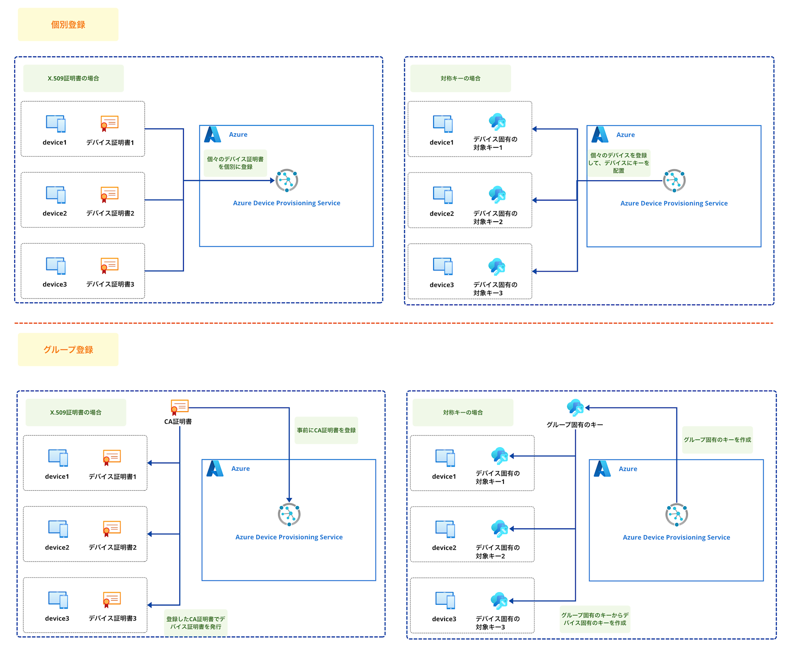Click 対称キーの場合 label in 個別登録 section

pos(460,78)
